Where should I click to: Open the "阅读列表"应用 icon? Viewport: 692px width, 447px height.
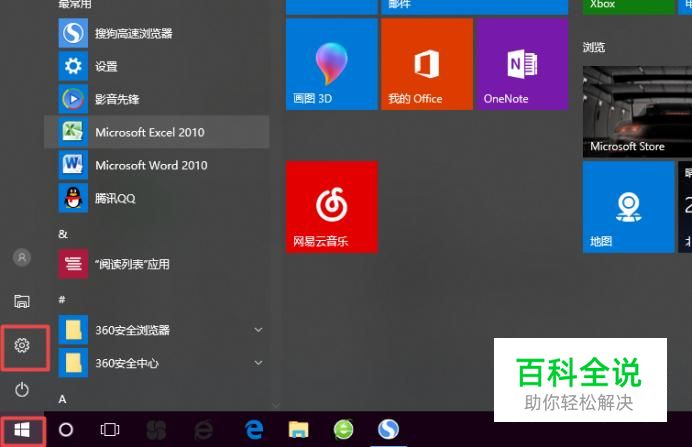73,264
